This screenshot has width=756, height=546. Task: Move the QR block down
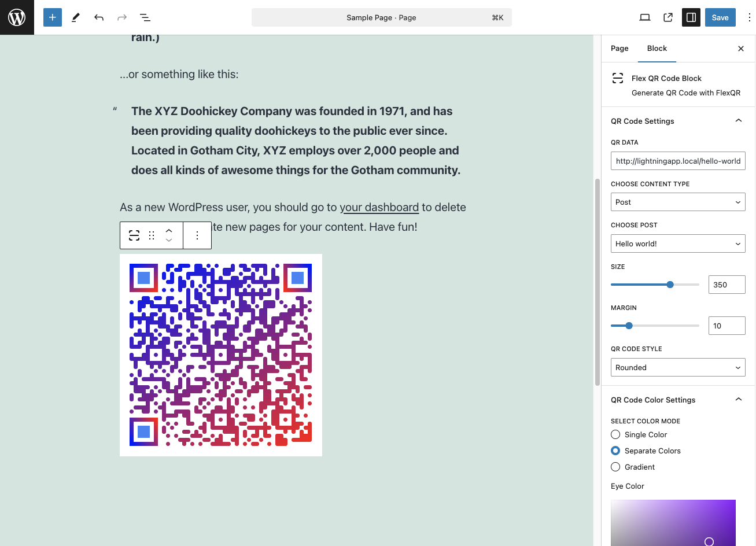click(x=169, y=241)
